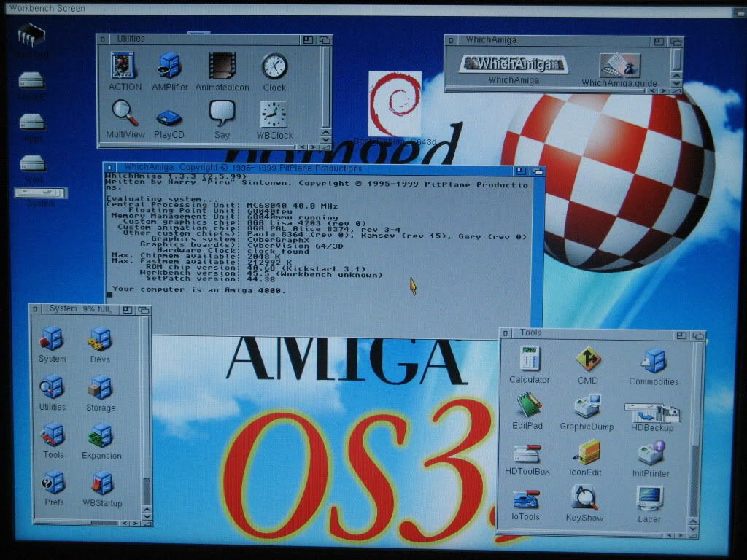This screenshot has height=560, width=747.
Task: Open the Calculator tool icon
Action: point(529,359)
